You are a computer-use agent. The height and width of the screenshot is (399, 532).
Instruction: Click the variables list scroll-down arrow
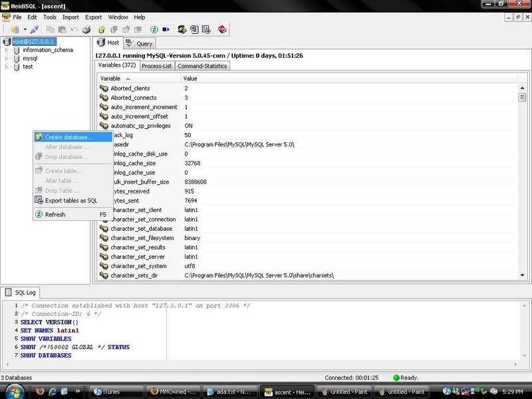click(523, 275)
